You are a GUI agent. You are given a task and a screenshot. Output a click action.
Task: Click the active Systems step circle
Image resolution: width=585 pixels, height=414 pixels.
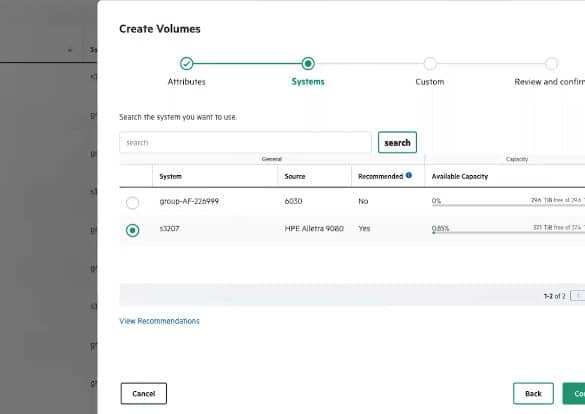pyautogui.click(x=308, y=64)
